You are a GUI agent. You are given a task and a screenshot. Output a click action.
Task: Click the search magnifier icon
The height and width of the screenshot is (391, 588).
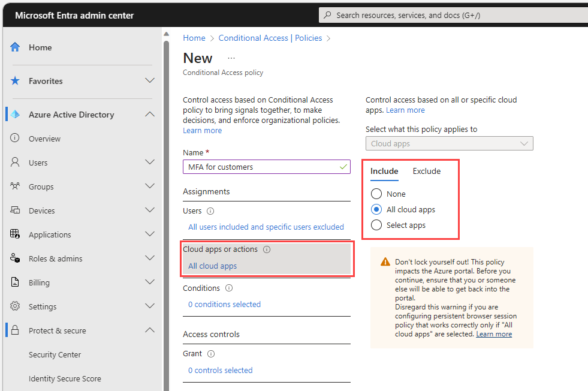327,15
